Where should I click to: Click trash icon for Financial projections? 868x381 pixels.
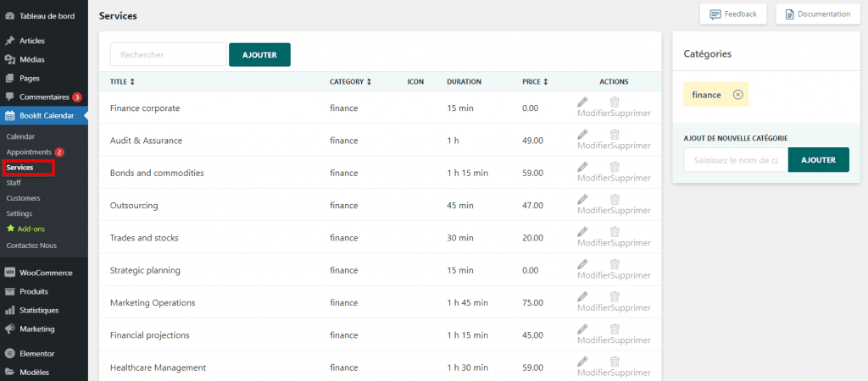615,329
